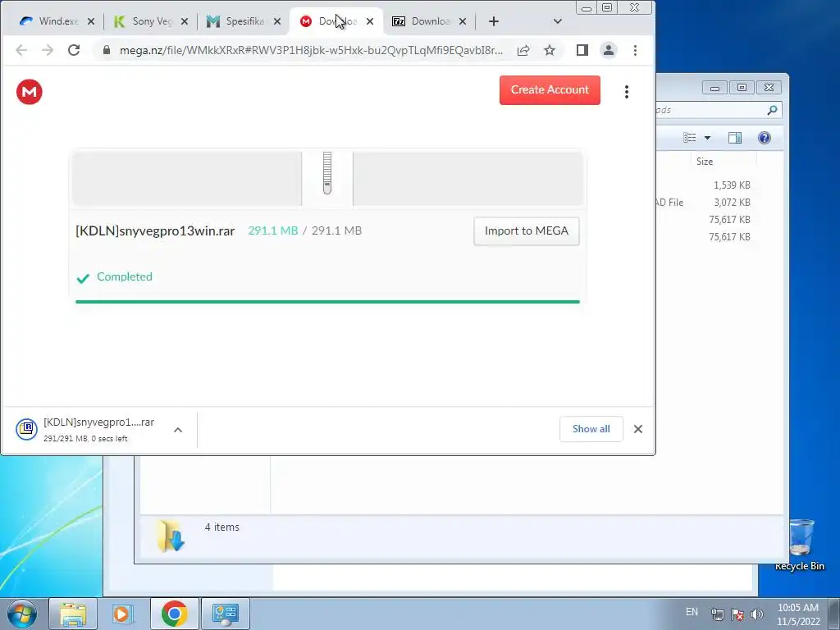Click Explorer search box
The width and height of the screenshot is (840, 630).
[711, 110]
